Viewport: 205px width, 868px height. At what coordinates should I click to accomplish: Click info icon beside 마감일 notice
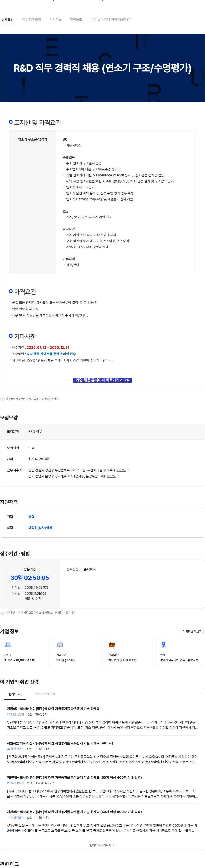[3, 613]
